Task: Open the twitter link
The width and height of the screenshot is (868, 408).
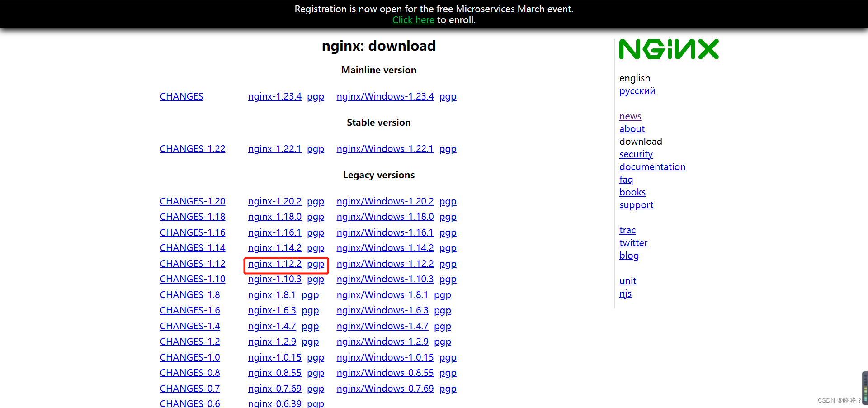Action: point(633,243)
